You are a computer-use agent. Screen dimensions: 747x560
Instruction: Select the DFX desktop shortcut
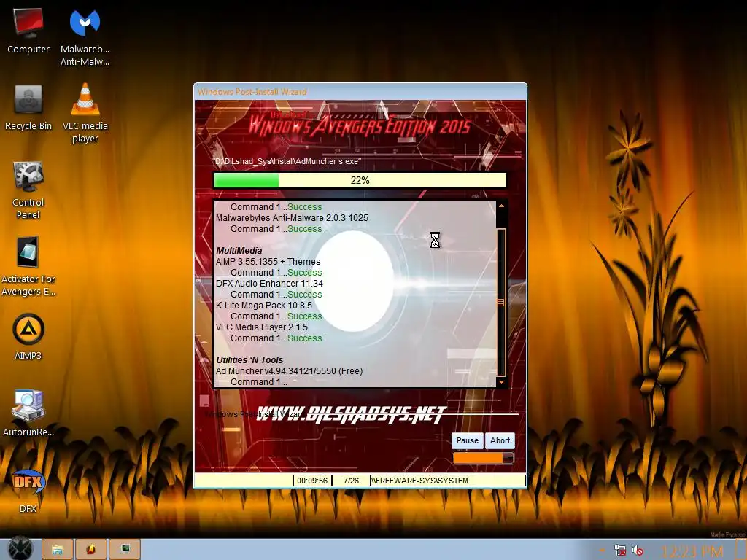point(28,491)
